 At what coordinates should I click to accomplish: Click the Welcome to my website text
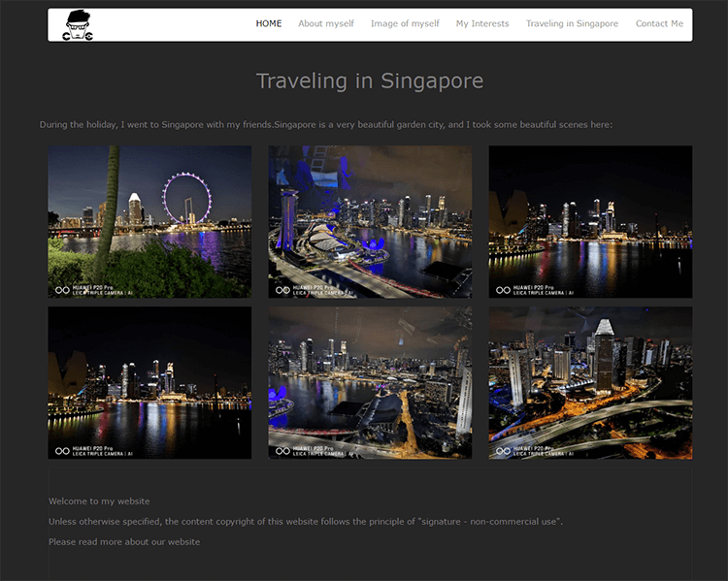99,501
